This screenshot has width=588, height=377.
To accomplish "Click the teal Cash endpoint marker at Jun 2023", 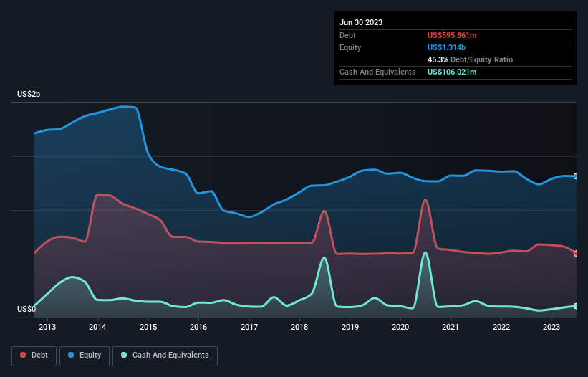I will pos(576,306).
